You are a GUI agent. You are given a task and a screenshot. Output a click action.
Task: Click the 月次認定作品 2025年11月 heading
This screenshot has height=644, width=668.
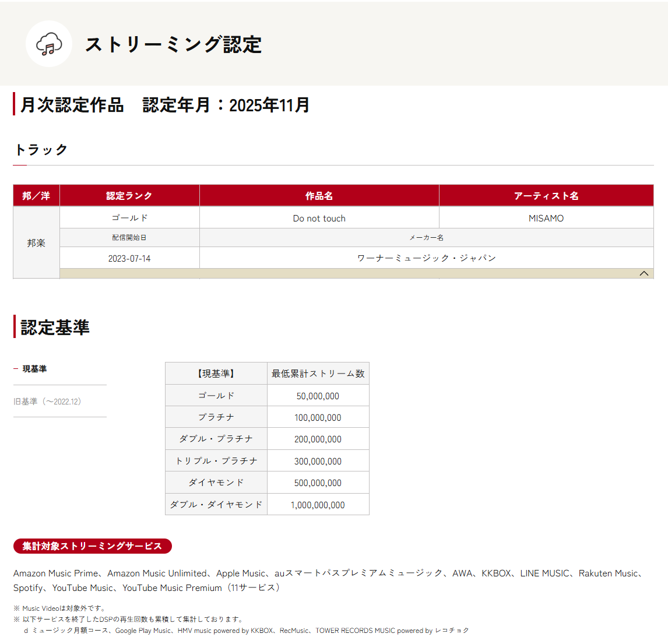click(165, 105)
